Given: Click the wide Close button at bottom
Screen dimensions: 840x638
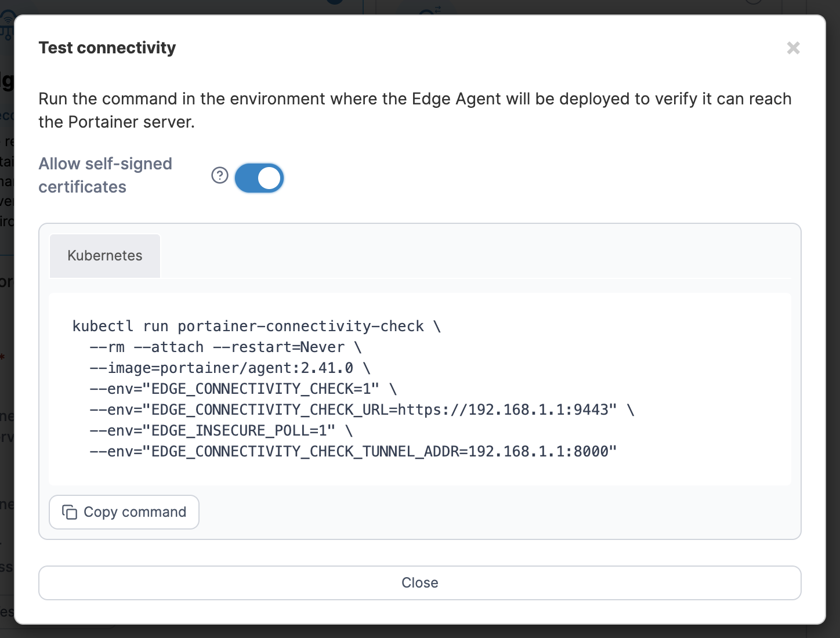Looking at the screenshot, I should tap(420, 583).
